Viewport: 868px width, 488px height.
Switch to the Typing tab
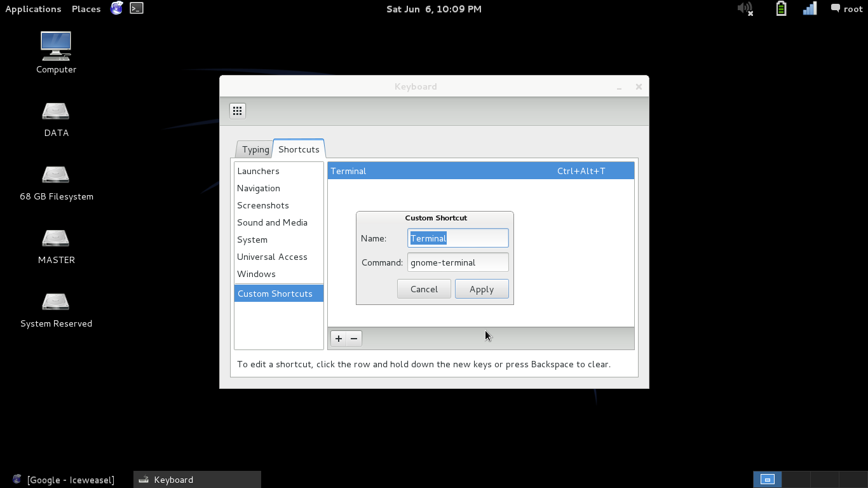click(x=255, y=149)
